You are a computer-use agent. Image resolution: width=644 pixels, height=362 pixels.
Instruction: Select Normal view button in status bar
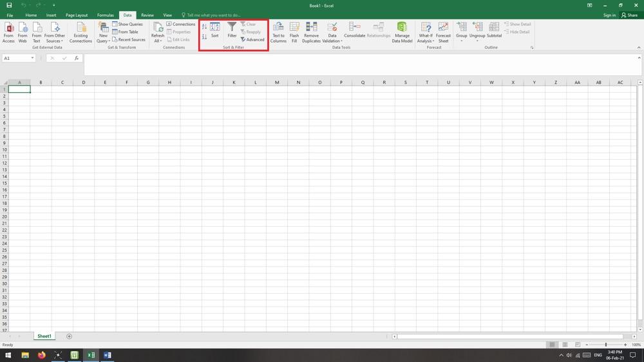[552, 345]
